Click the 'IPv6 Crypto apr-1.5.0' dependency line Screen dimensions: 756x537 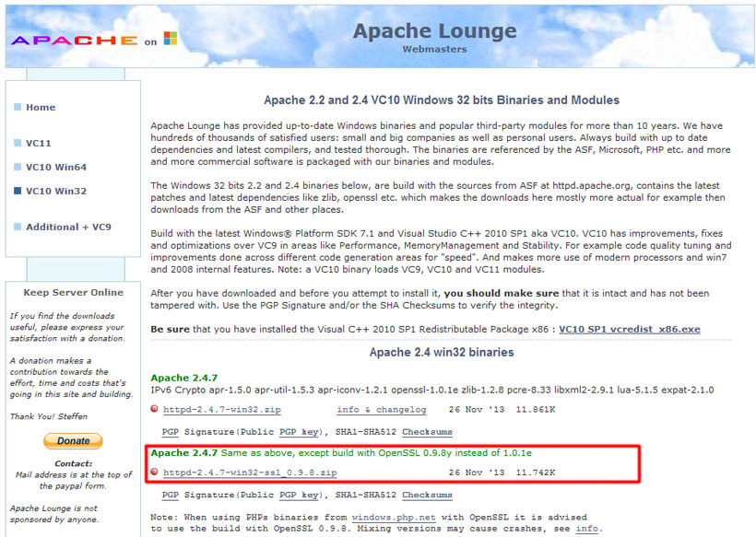[432, 390]
